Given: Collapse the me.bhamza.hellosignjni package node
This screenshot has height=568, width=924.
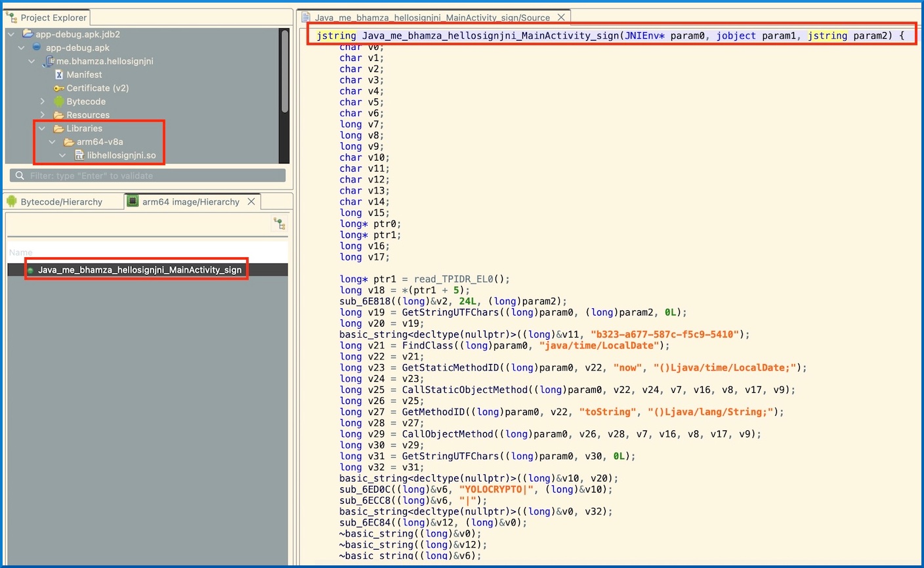Looking at the screenshot, I should (x=31, y=61).
